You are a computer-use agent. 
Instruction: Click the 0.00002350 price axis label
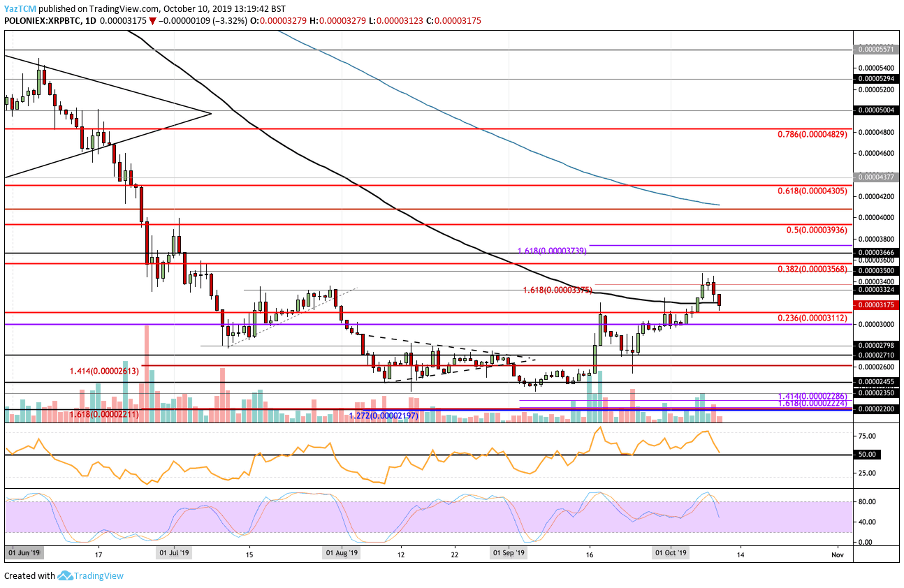(x=877, y=393)
